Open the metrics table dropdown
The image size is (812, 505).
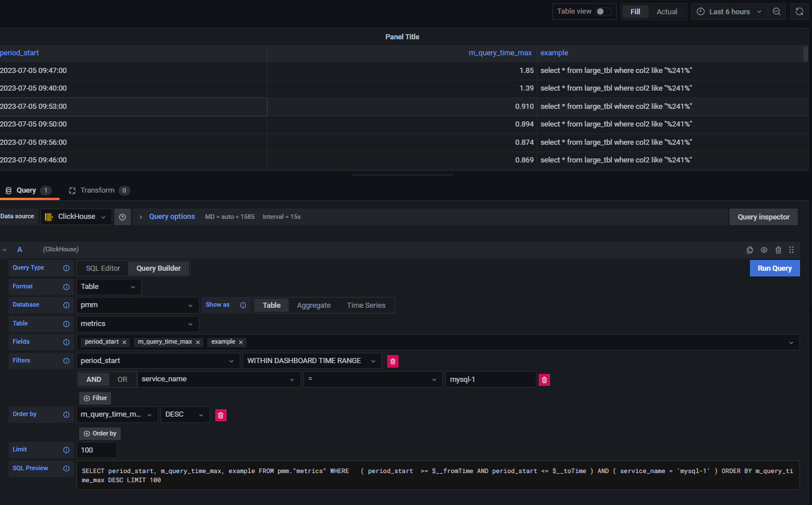coord(138,324)
